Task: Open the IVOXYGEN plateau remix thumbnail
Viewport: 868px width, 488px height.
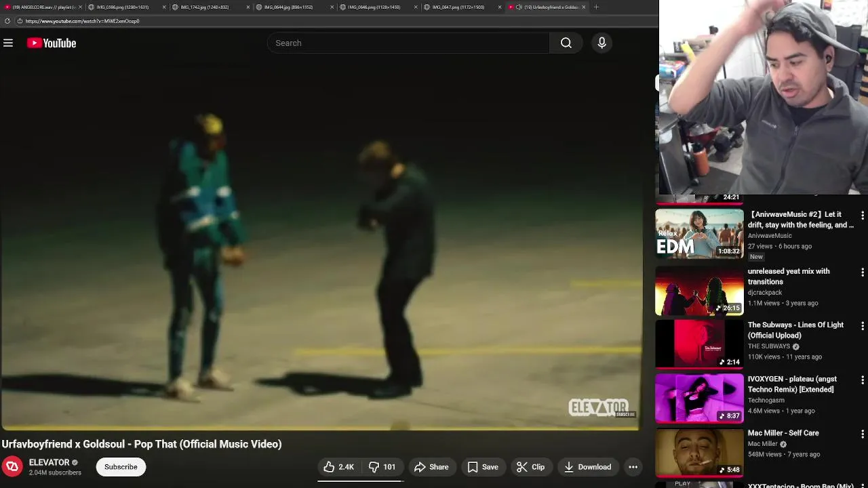Action: tap(699, 399)
